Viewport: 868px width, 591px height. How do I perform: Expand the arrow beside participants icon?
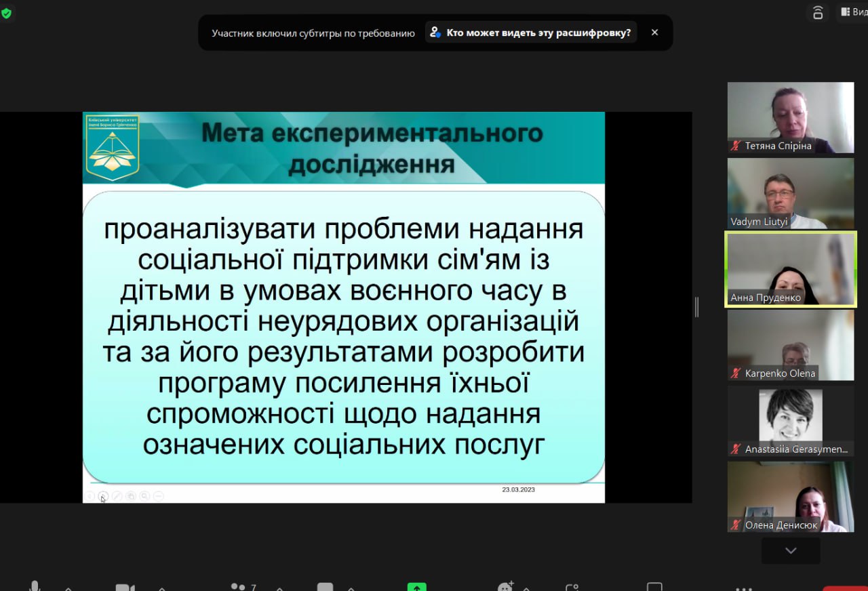pos(279,588)
